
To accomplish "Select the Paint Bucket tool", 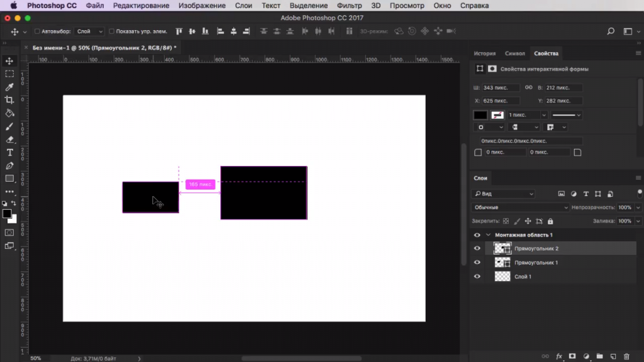I will [x=9, y=113].
